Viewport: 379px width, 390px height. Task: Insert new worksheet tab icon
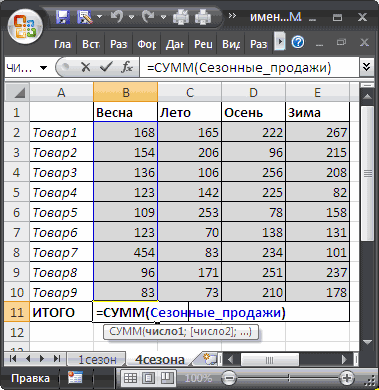click(210, 359)
